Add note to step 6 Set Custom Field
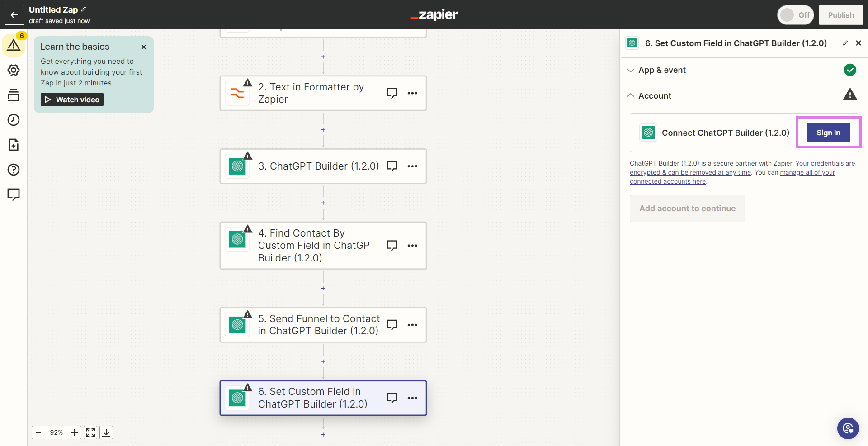This screenshot has width=868, height=446. pyautogui.click(x=392, y=398)
